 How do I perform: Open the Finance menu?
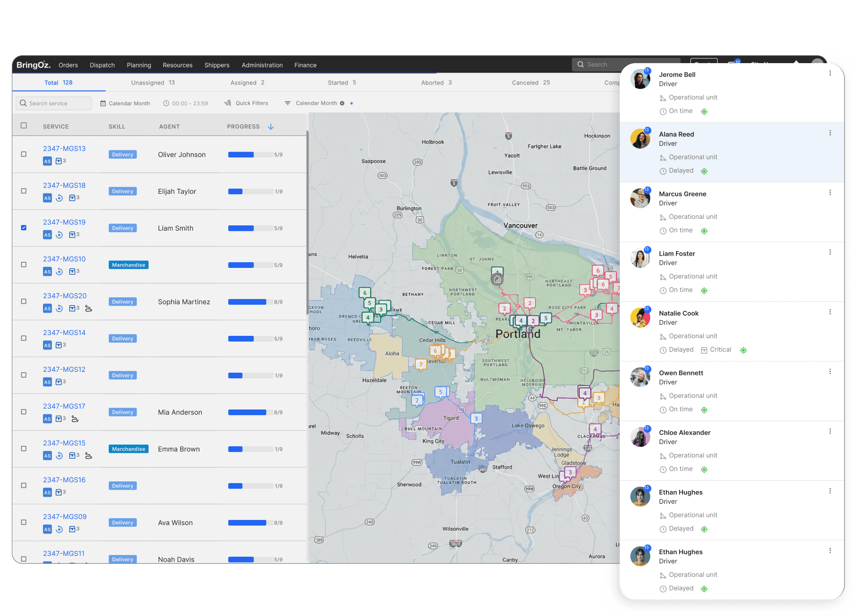tap(305, 65)
